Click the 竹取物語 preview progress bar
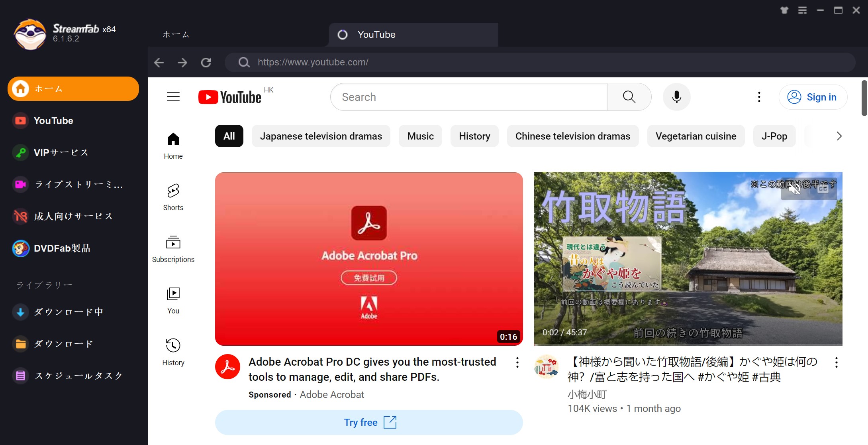Screen dimensions: 868x445 tap(688, 345)
